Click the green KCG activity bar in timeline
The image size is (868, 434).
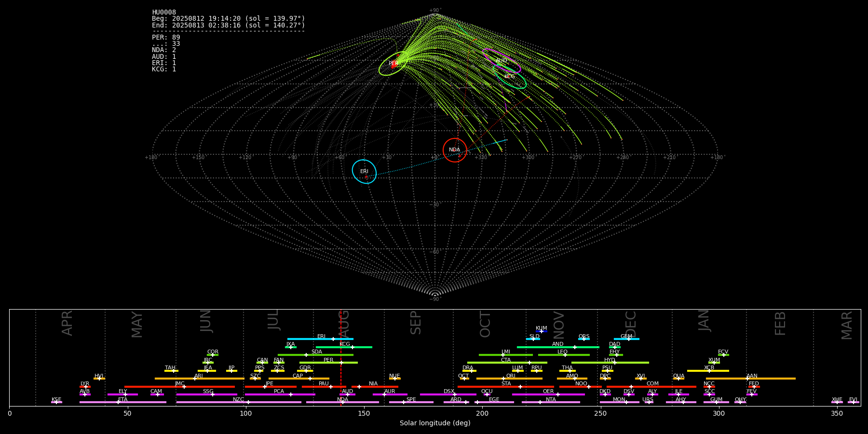click(x=344, y=347)
